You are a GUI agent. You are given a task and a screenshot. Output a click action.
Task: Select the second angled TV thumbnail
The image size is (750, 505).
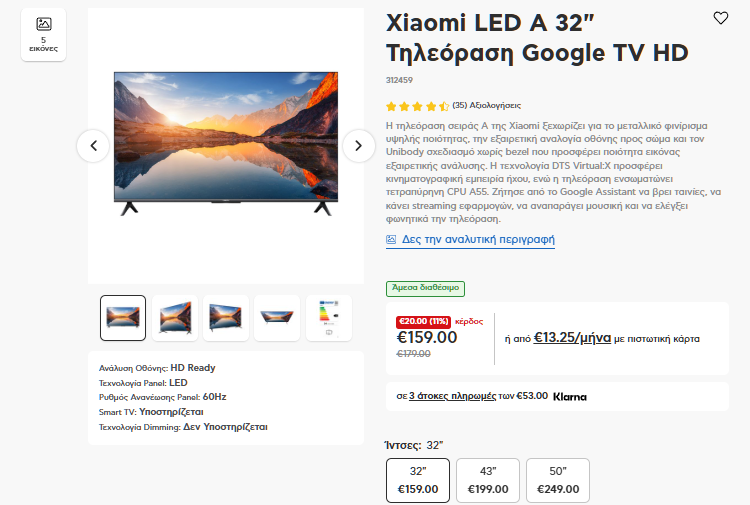point(175,317)
